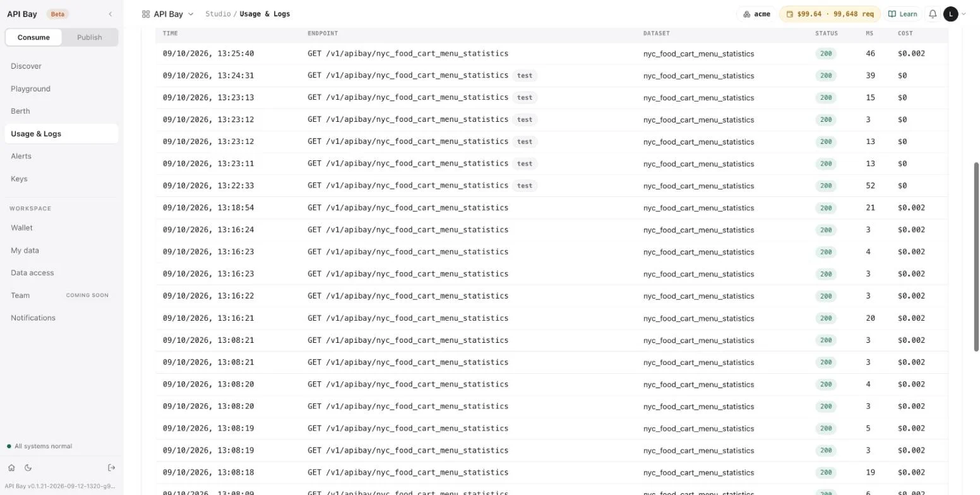
Task: Click the $99.64 balance pill
Action: [x=829, y=14]
